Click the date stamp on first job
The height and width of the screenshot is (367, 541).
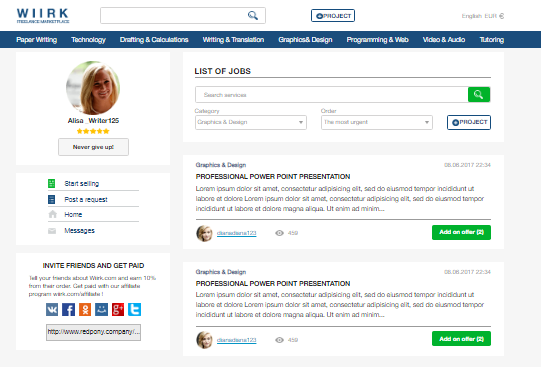tap(467, 165)
